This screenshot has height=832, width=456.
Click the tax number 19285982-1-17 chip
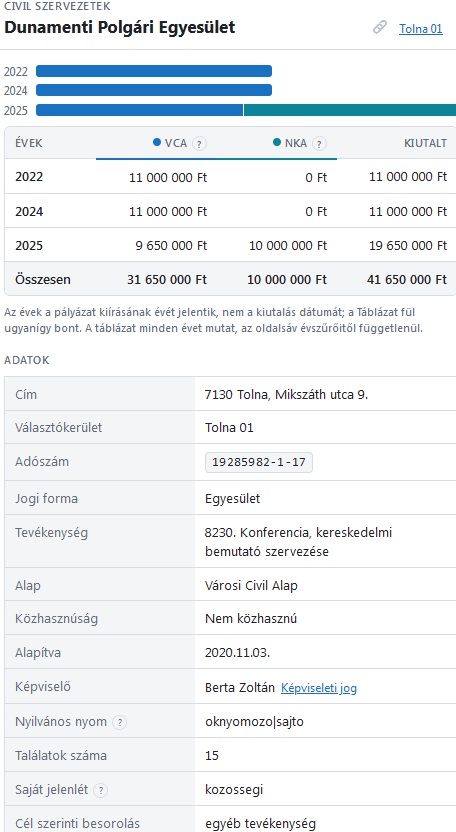pyautogui.click(x=259, y=462)
